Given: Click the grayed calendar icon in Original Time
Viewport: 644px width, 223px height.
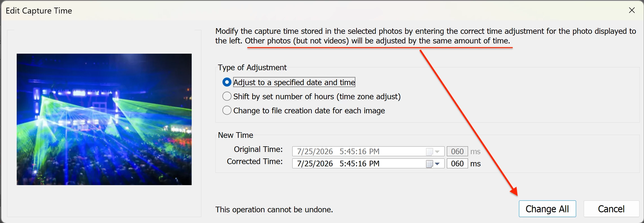Looking at the screenshot, I should point(429,152).
